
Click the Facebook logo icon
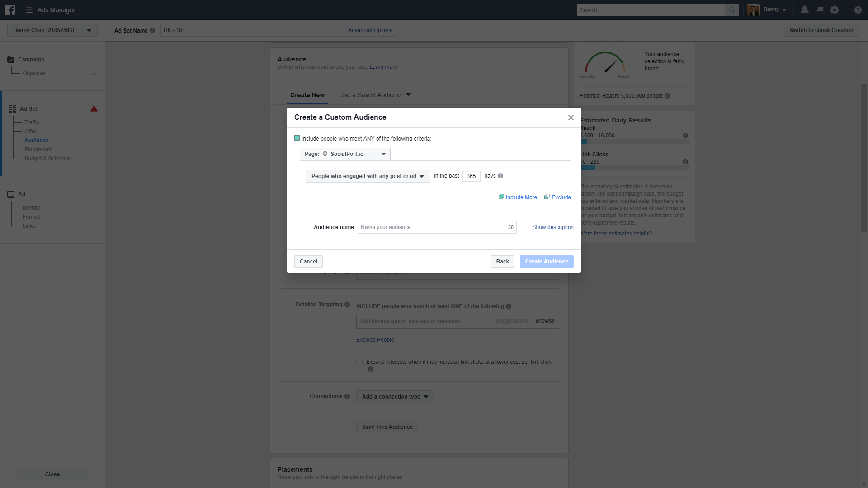point(10,10)
